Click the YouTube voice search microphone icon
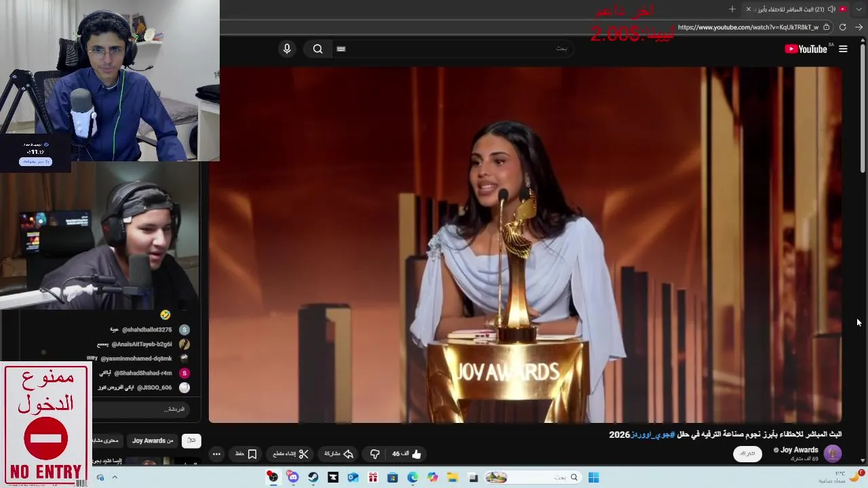This screenshot has width=868, height=488. coord(287,49)
